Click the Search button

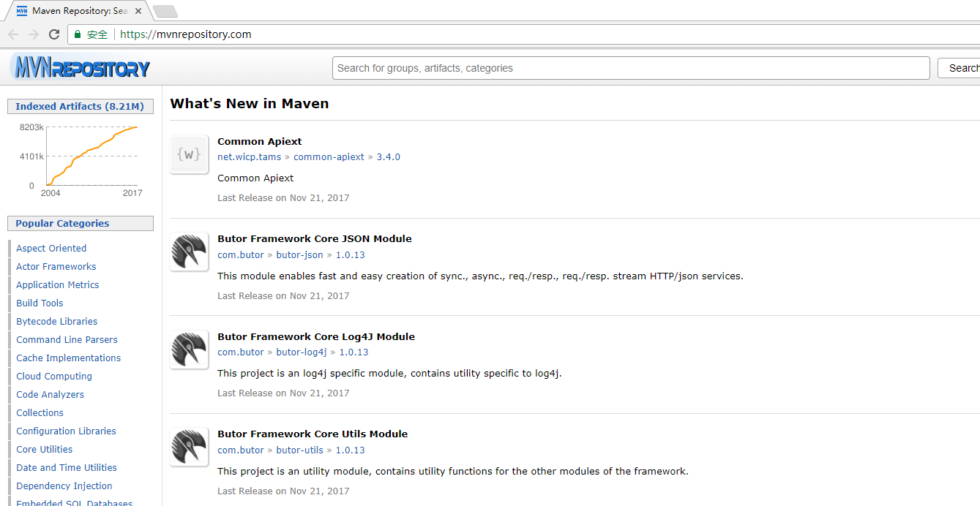960,68
